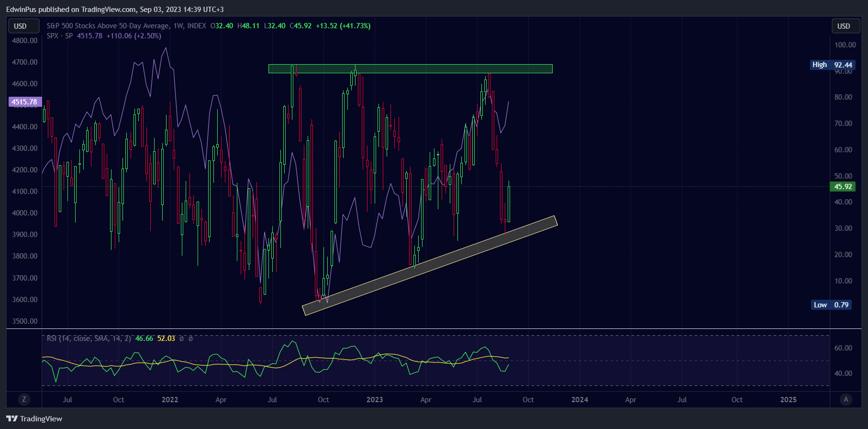Select the yellow ascending trendline channel
This screenshot has width=868, height=429.
point(430,265)
